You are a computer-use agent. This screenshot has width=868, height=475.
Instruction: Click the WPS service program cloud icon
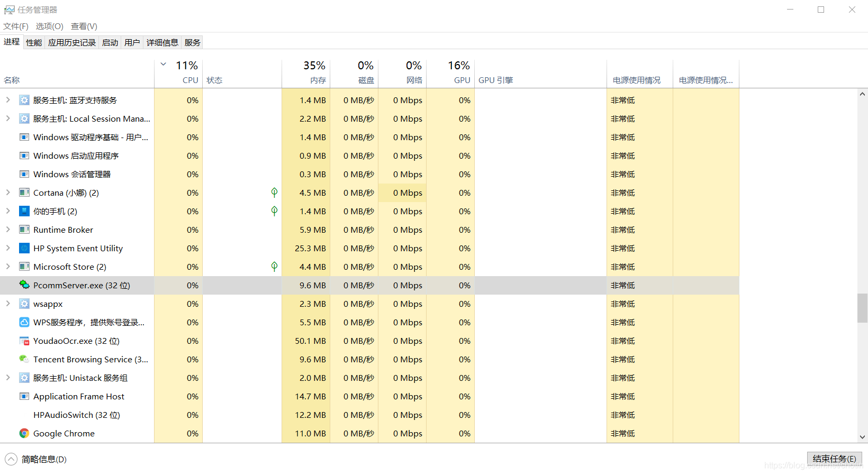coord(24,322)
